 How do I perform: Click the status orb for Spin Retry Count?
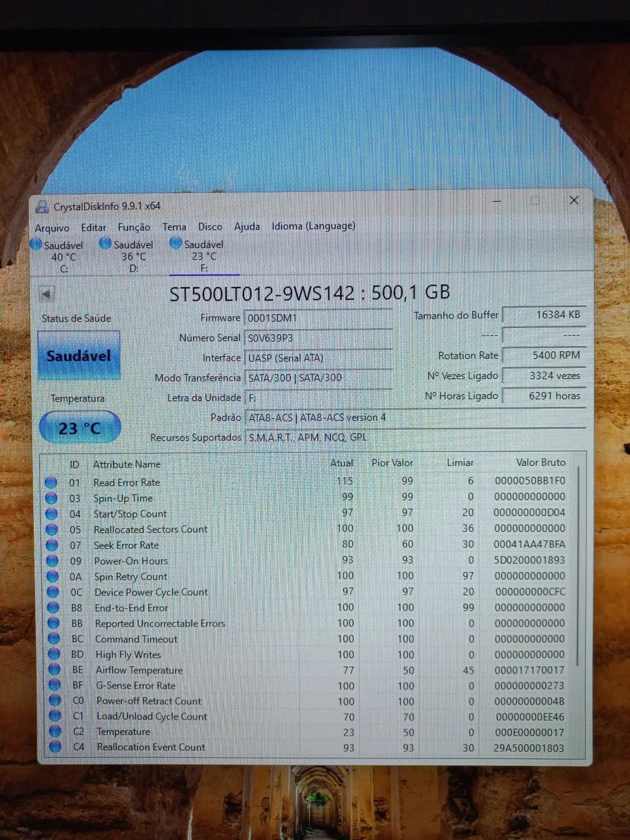click(52, 577)
